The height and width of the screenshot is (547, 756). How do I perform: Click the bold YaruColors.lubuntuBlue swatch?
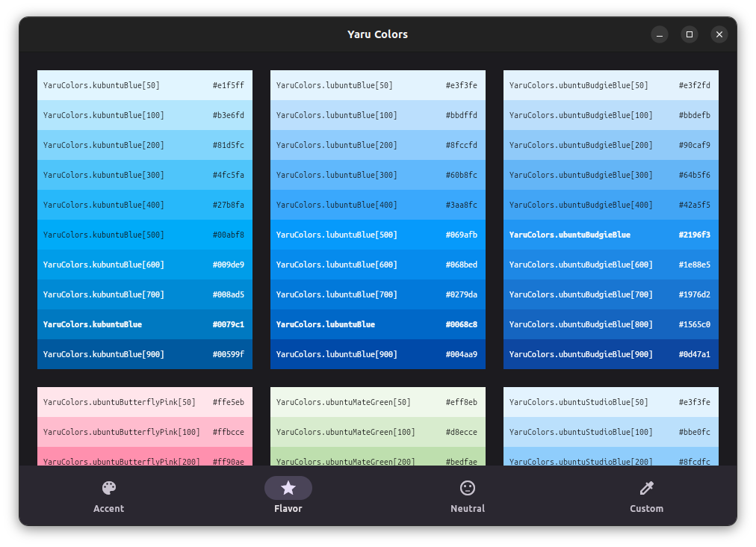[378, 324]
